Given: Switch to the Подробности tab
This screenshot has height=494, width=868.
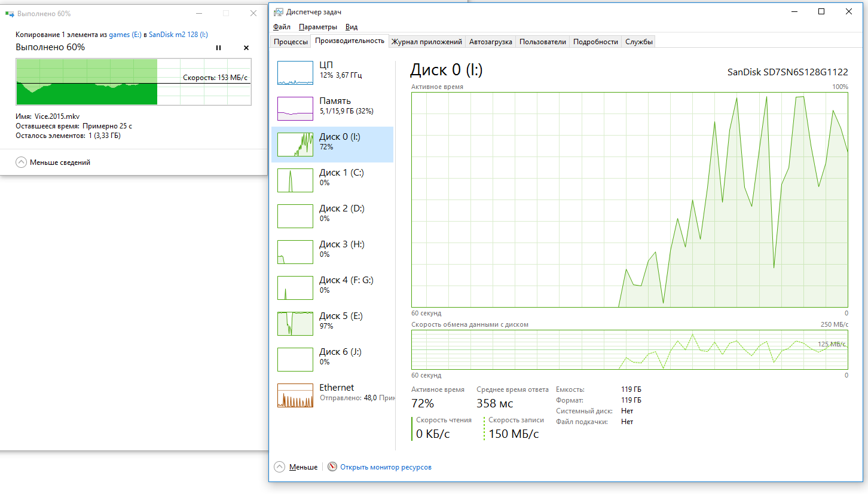Looking at the screenshot, I should pyautogui.click(x=595, y=42).
